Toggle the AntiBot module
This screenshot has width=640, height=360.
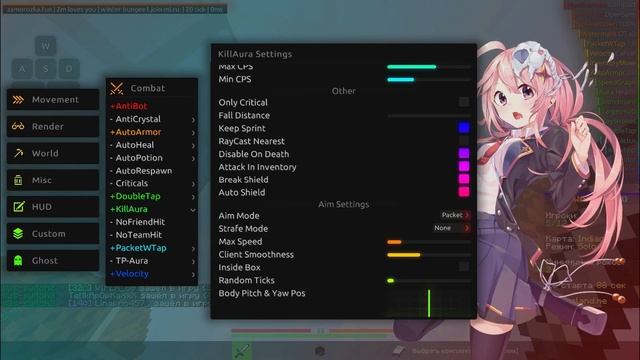click(x=129, y=106)
